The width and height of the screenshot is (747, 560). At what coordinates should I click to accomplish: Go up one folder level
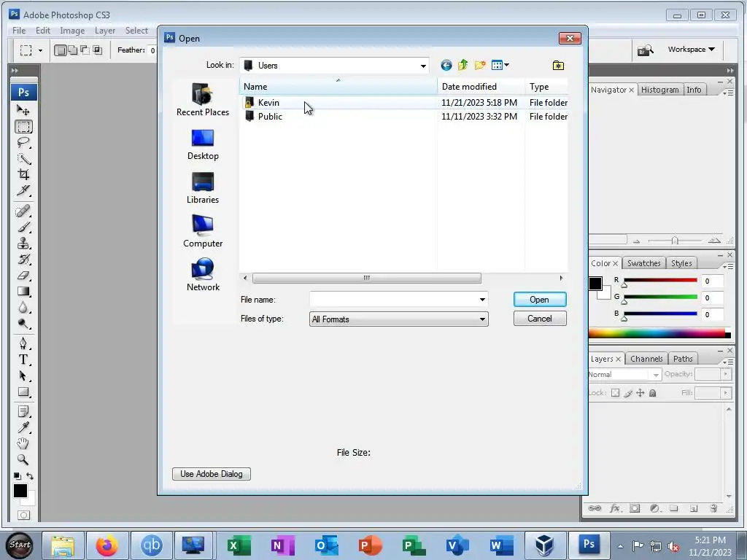[x=462, y=65]
